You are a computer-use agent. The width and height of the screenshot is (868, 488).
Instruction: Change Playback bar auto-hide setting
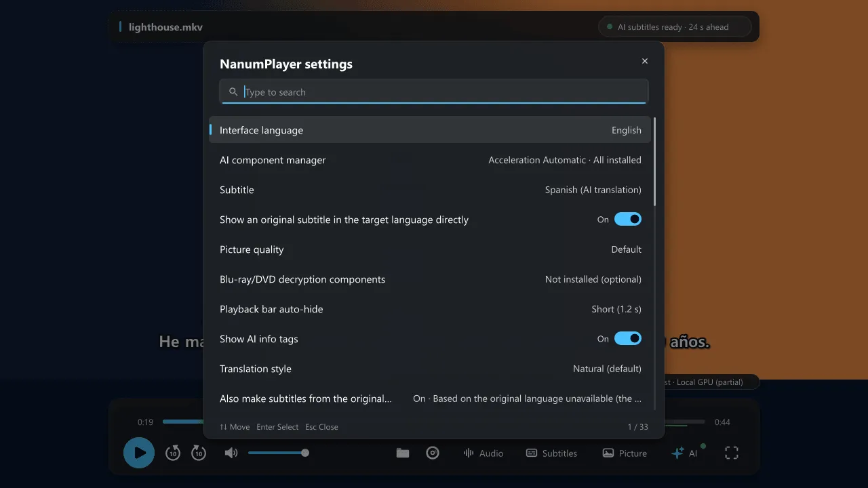(430, 309)
